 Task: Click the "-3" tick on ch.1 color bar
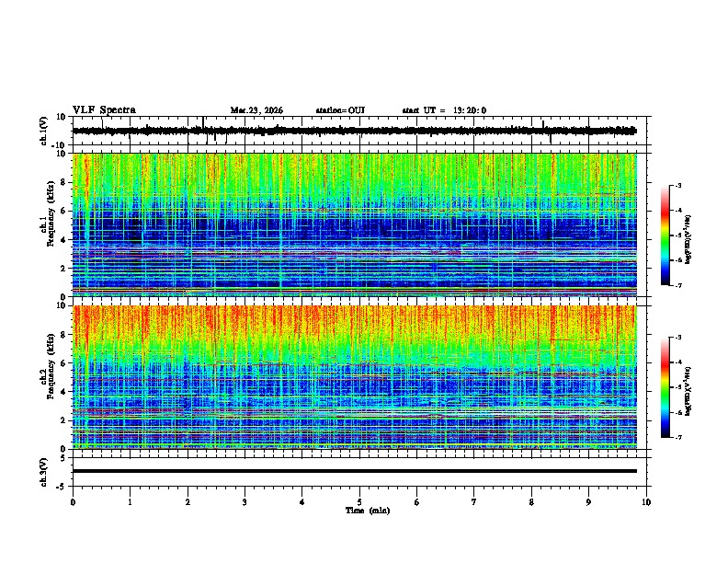[x=678, y=186]
